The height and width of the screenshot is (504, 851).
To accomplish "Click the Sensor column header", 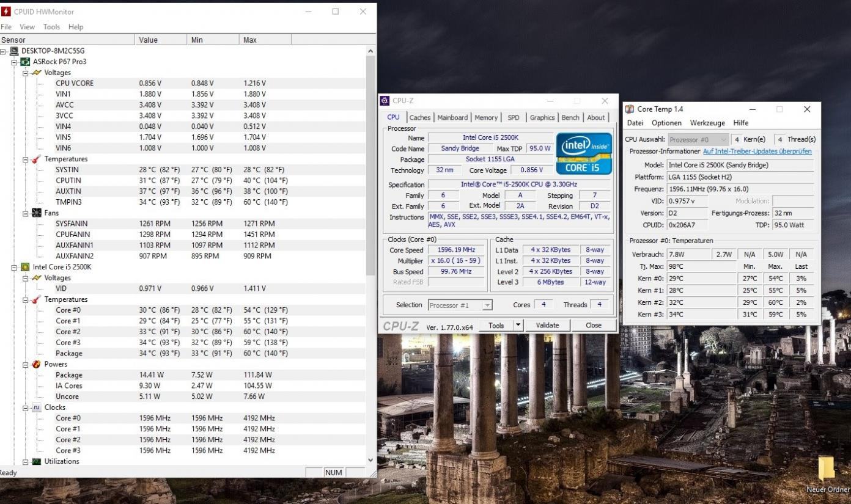I will pos(67,40).
